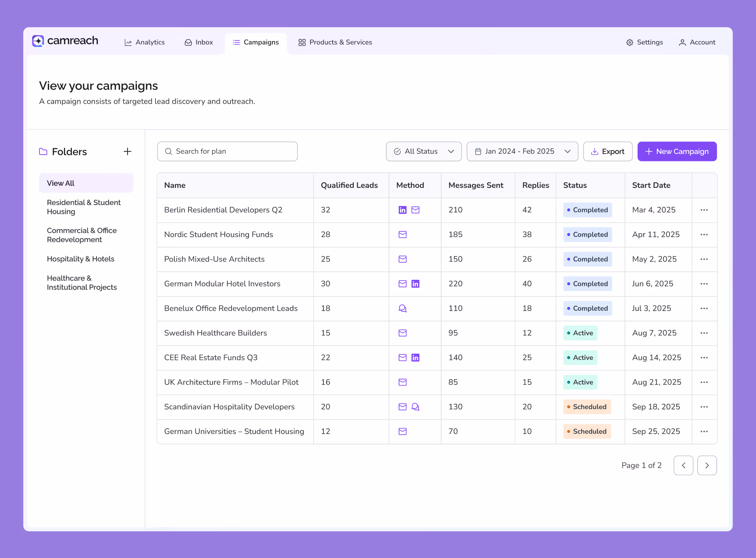
Task: Click the Export button
Action: point(607,152)
